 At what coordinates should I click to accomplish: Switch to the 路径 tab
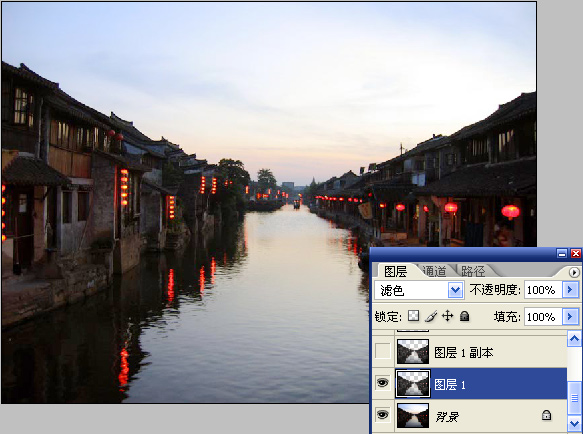473,271
